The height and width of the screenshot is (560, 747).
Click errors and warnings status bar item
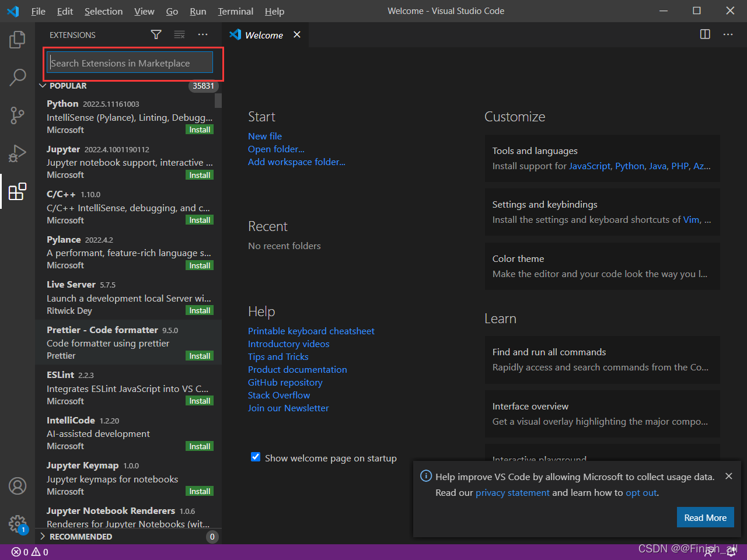tap(30, 552)
